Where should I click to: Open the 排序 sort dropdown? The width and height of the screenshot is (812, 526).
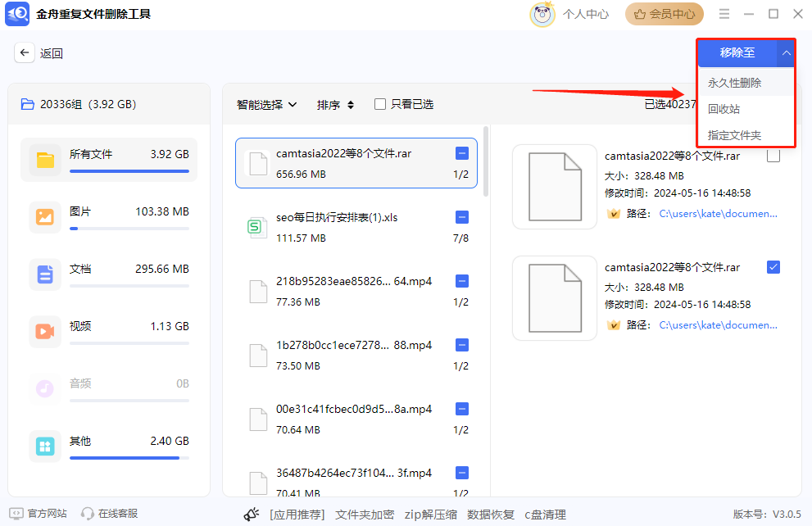[x=336, y=105]
